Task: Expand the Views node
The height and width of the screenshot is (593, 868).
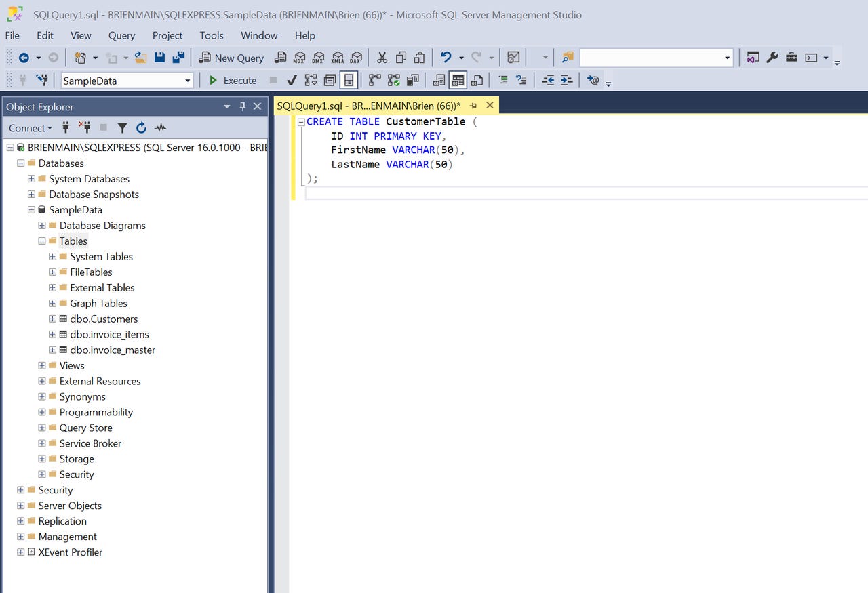Action: pos(41,365)
